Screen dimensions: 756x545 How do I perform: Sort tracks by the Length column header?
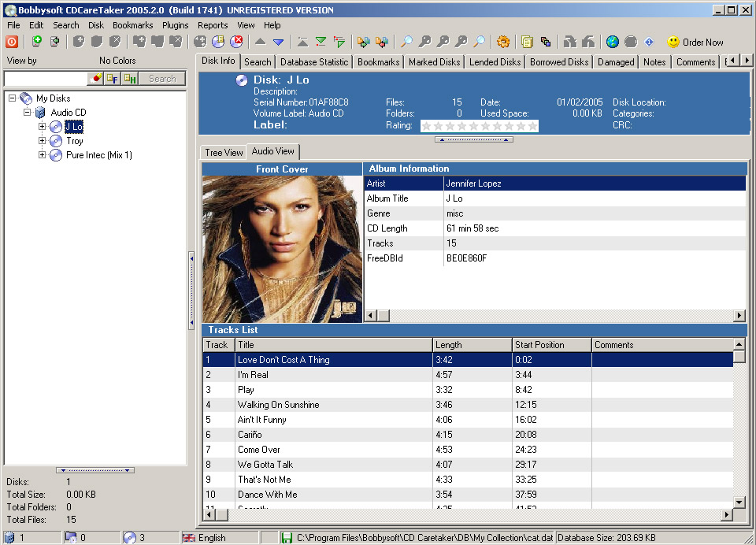pyautogui.click(x=472, y=345)
